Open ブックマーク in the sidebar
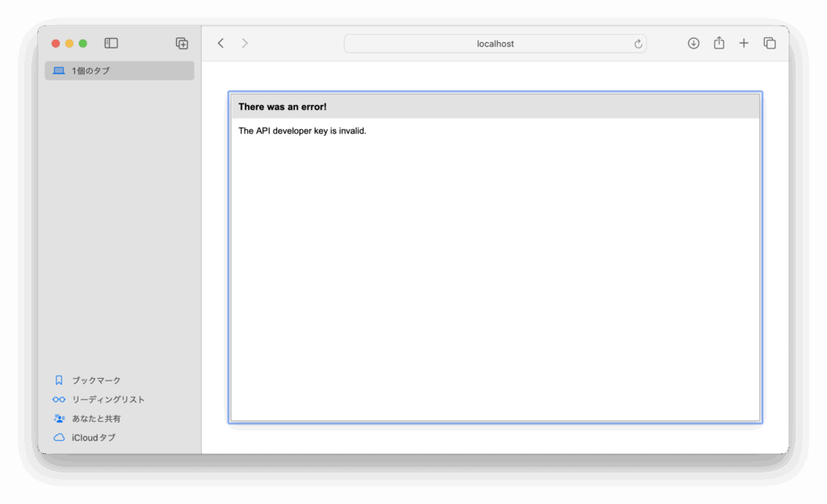The image size is (827, 504). coord(96,380)
